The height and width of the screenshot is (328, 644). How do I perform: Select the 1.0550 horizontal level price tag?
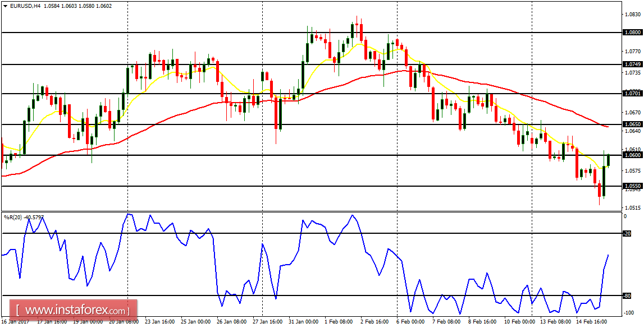point(632,186)
